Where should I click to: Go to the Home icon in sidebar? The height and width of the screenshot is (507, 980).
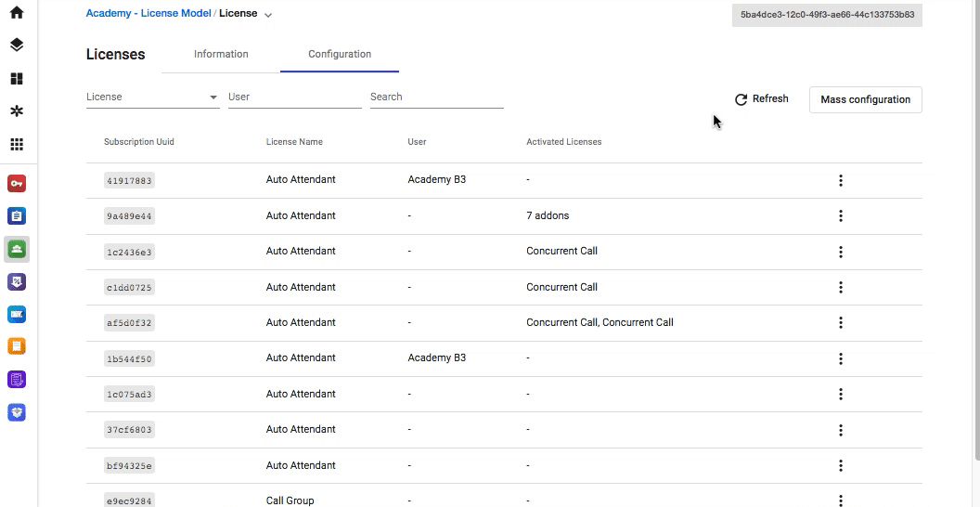pos(17,12)
